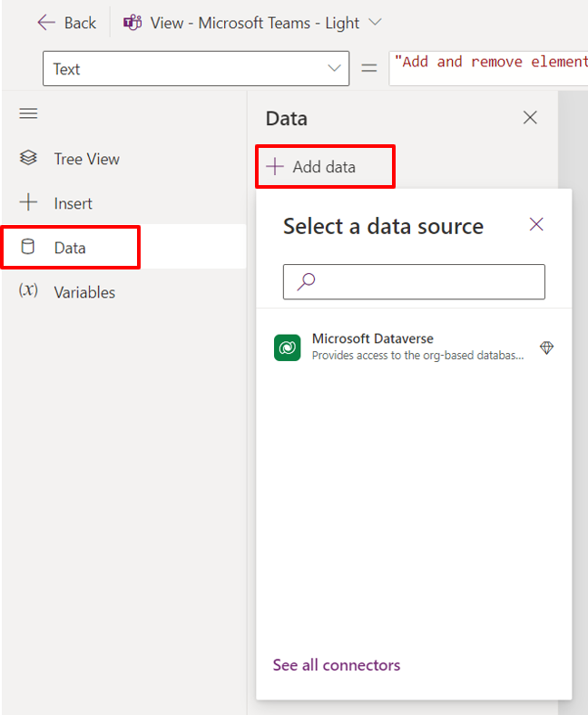This screenshot has height=715, width=588.
Task: Click the formula bar text field
Action: tap(488, 68)
